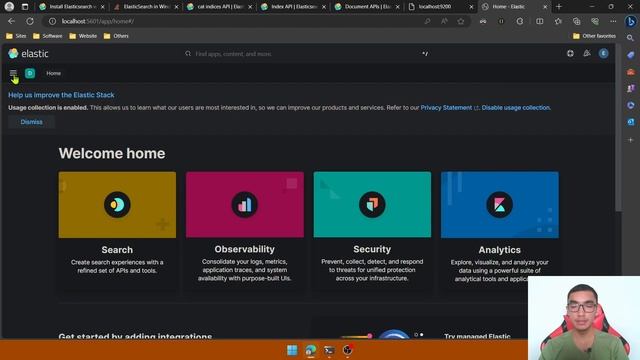Go back in browser history
Viewport: 640px width, 360px height.
coord(11,21)
